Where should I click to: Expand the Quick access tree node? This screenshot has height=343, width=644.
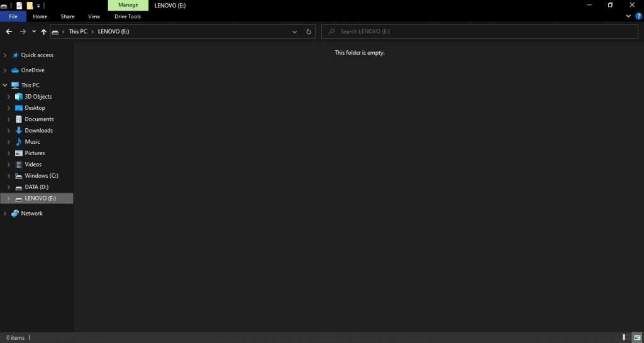point(5,55)
